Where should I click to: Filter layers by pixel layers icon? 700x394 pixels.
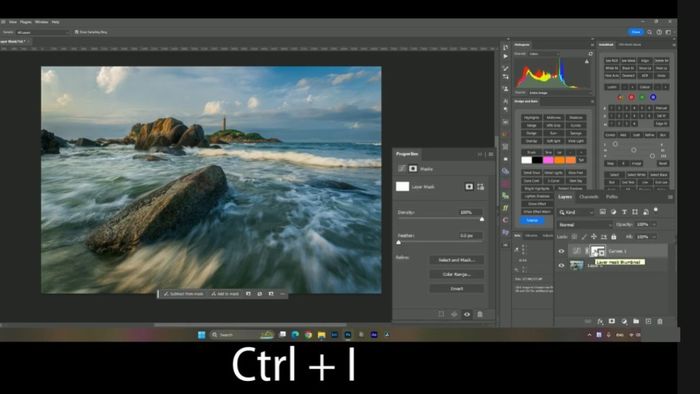(x=603, y=212)
